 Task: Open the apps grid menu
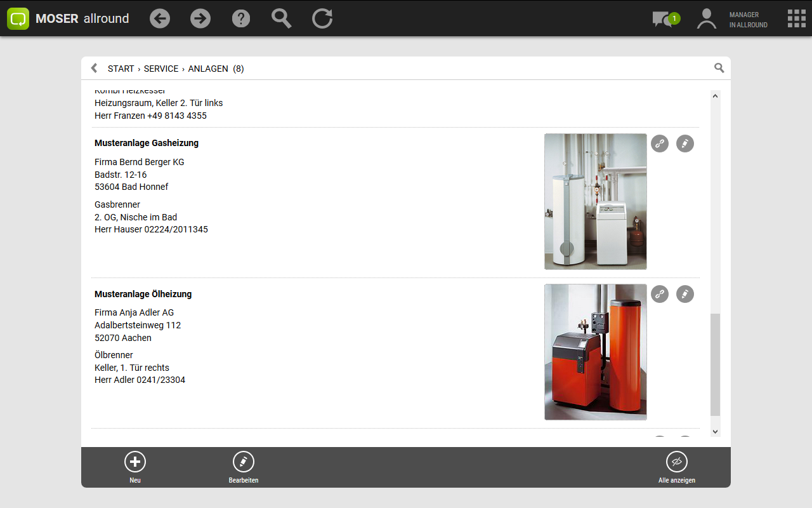(x=796, y=18)
